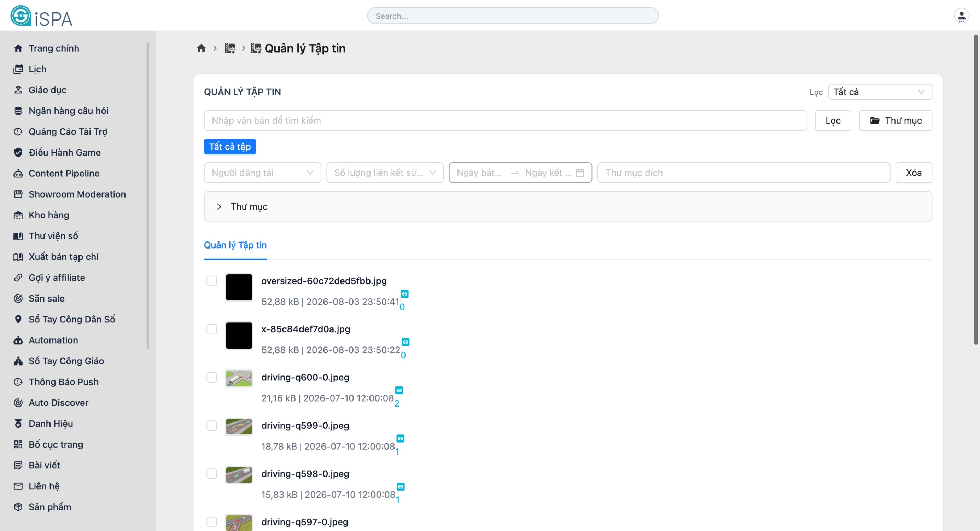Open thumbnail of driving-q600-0.jpeg
The height and width of the screenshot is (531, 980).
point(239,379)
